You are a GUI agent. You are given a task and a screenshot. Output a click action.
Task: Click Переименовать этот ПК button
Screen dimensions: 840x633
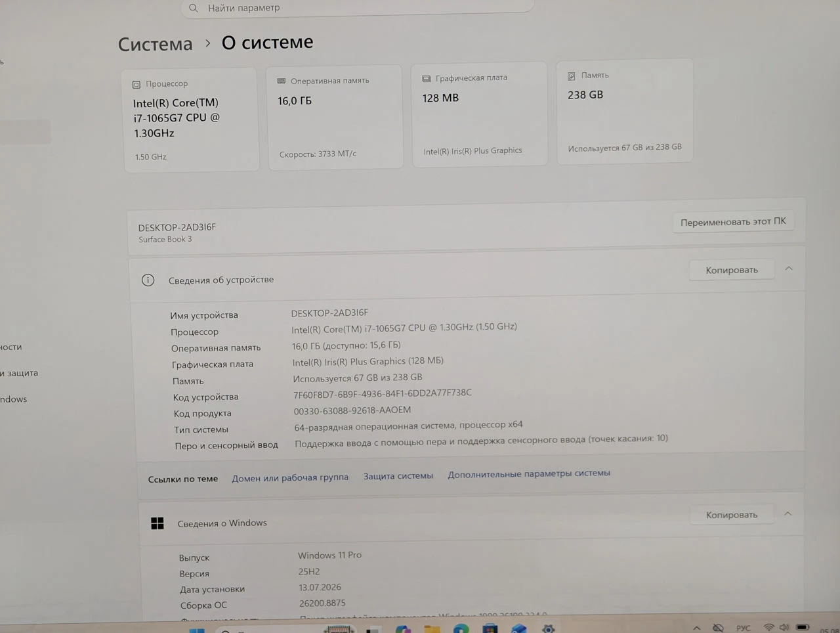(x=733, y=222)
